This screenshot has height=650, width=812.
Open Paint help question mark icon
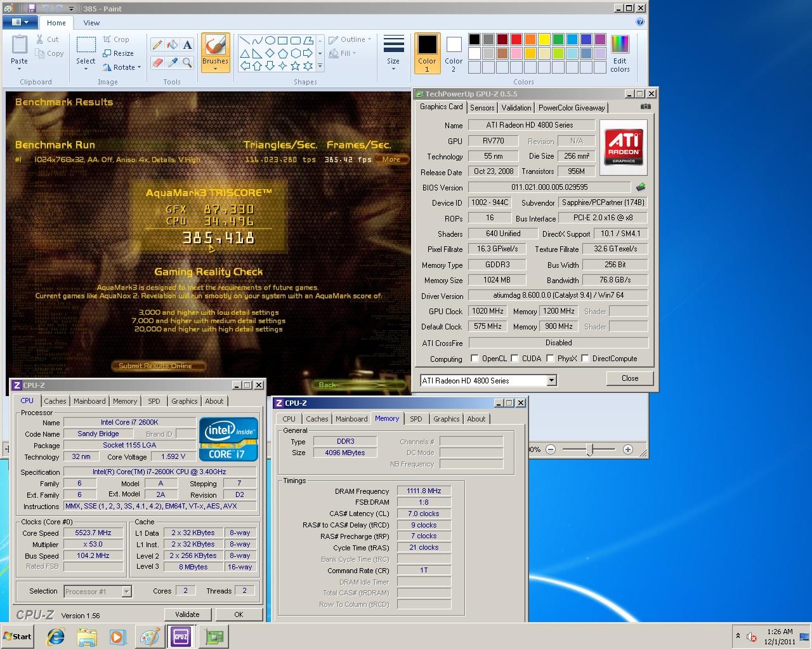[x=640, y=22]
